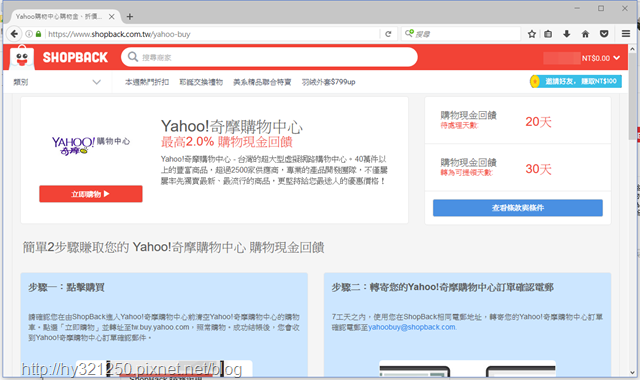
Task: Go back with the browser back arrow
Action: tap(14, 34)
